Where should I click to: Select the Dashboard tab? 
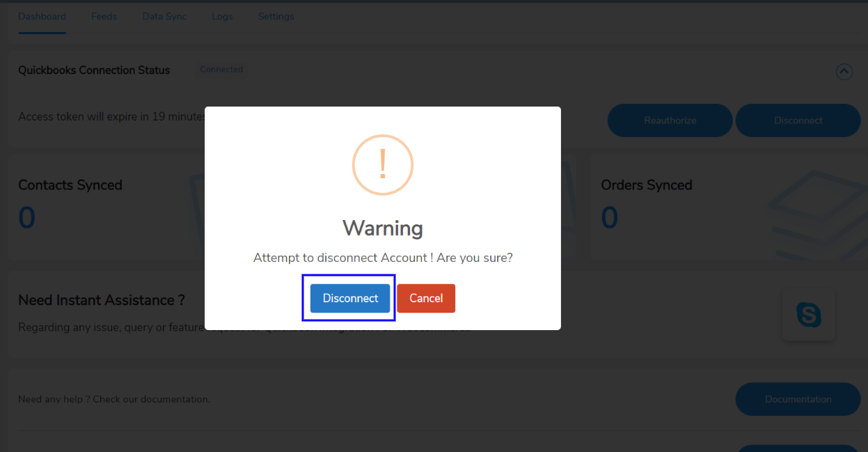(x=42, y=16)
